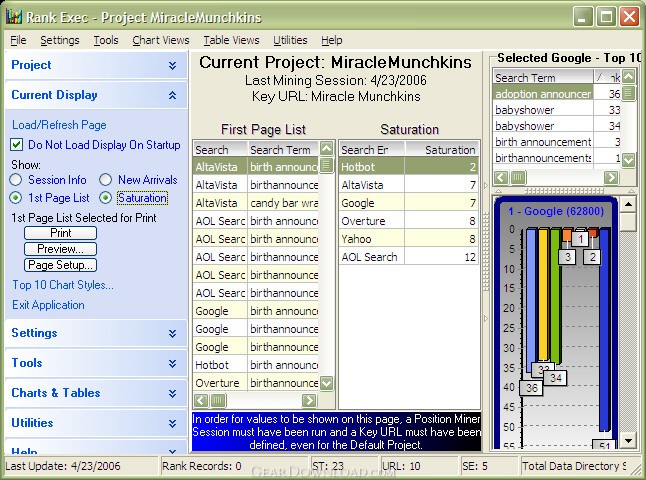Select the Yahoo saturation row
This screenshot has width=646, height=480.
click(409, 239)
